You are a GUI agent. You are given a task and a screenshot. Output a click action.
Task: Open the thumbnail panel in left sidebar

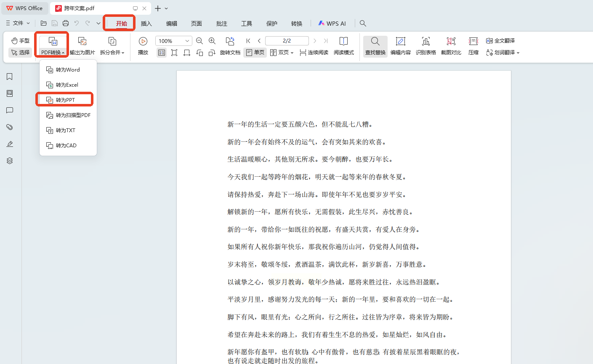10,93
